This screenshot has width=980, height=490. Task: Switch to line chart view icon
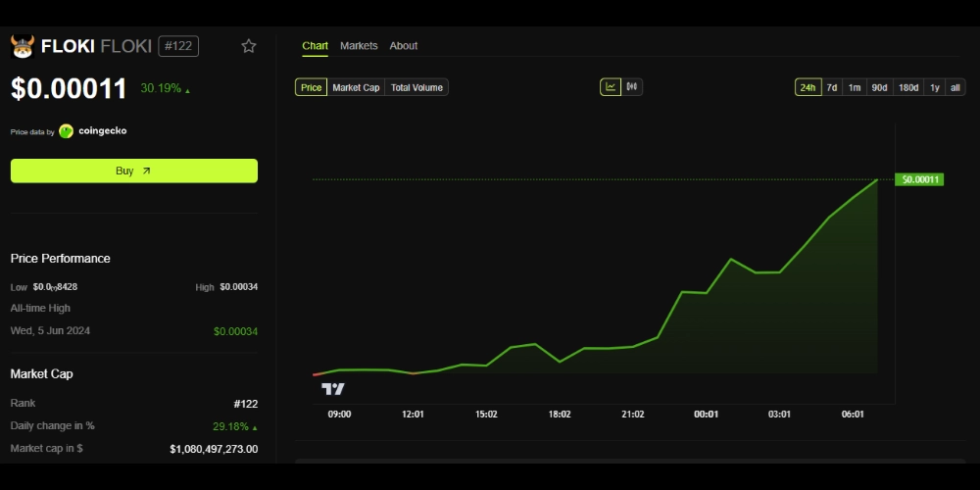(611, 87)
